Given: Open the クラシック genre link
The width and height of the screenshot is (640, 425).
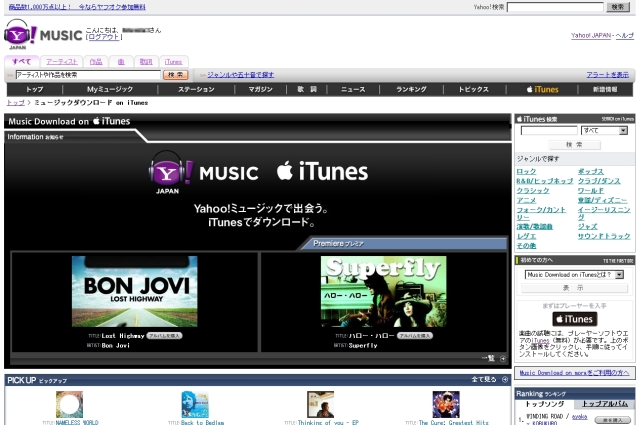Looking at the screenshot, I should click(533, 191).
